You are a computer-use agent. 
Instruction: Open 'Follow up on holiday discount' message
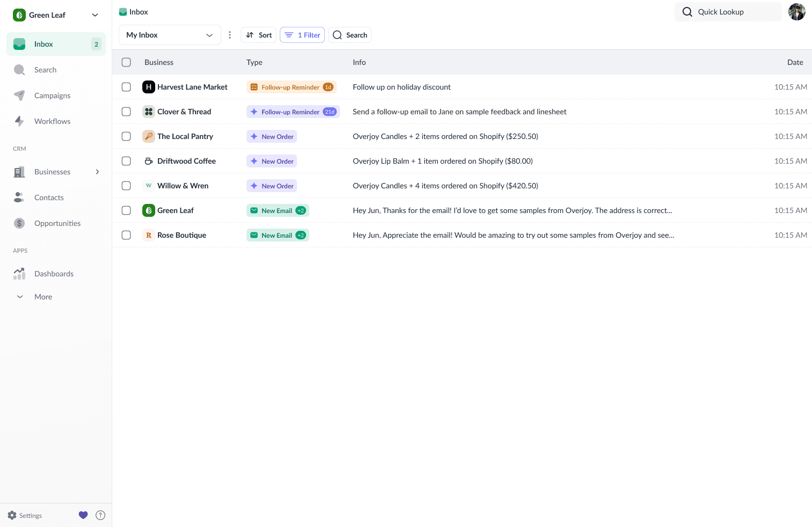tap(402, 87)
